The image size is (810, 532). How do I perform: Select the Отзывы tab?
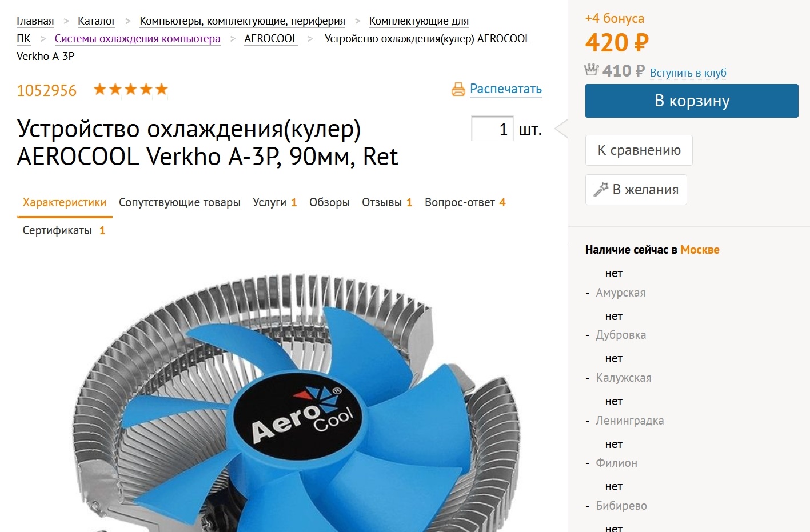387,203
